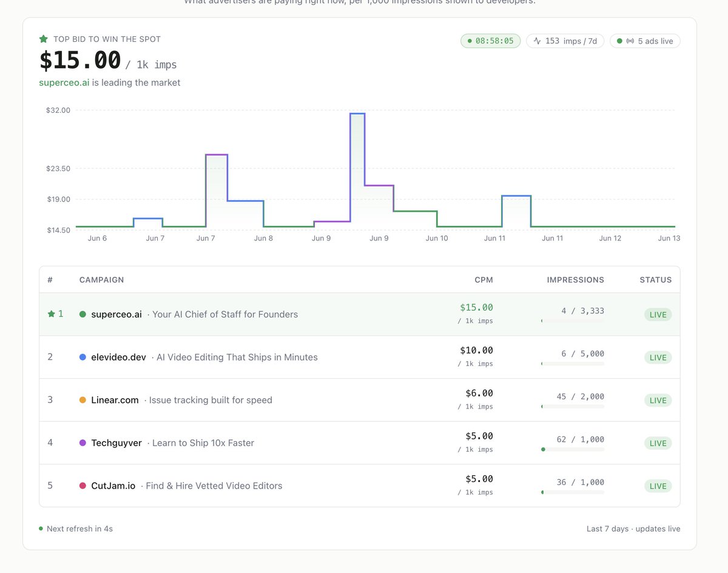This screenshot has height=573, width=728.
Task: Click the Techguyver impressions progress bar
Action: [573, 449]
